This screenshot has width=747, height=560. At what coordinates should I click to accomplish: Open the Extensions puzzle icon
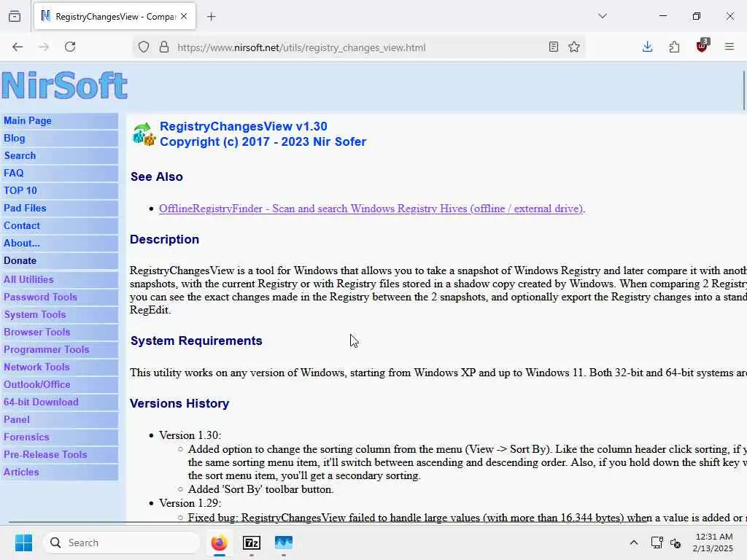(x=674, y=47)
